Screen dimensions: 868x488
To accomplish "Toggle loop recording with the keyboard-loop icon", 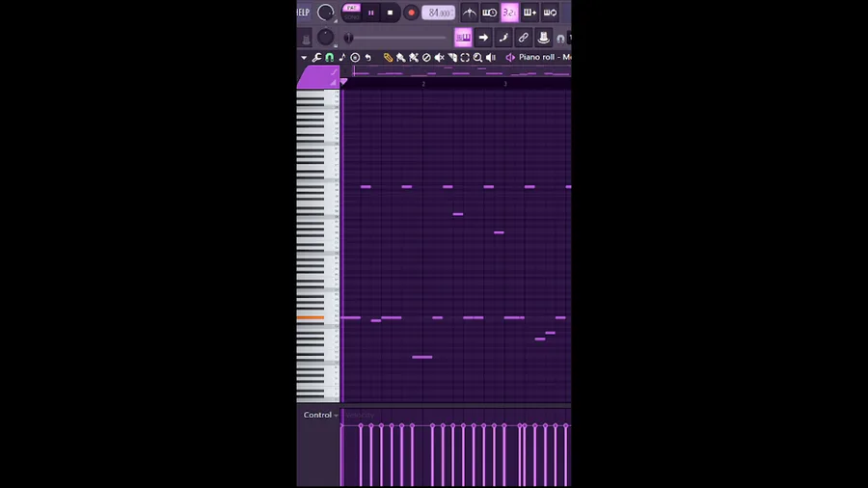I will click(x=550, y=13).
